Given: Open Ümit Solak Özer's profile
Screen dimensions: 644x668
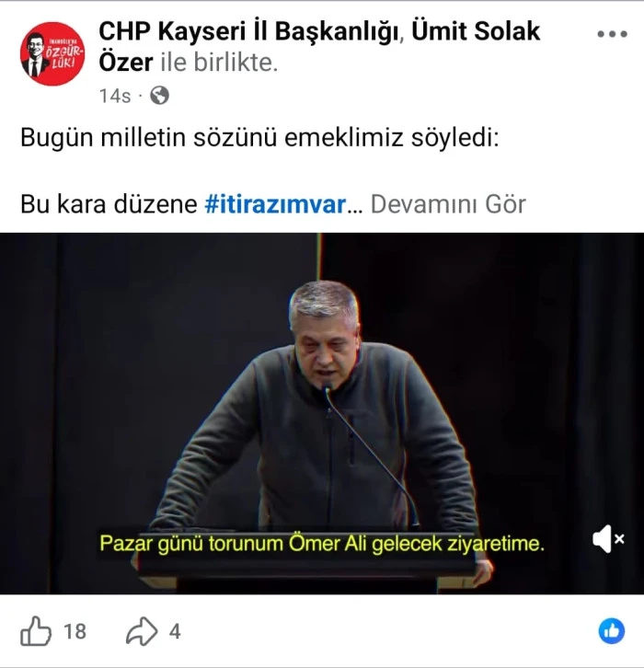Looking at the screenshot, I should (x=319, y=47).
